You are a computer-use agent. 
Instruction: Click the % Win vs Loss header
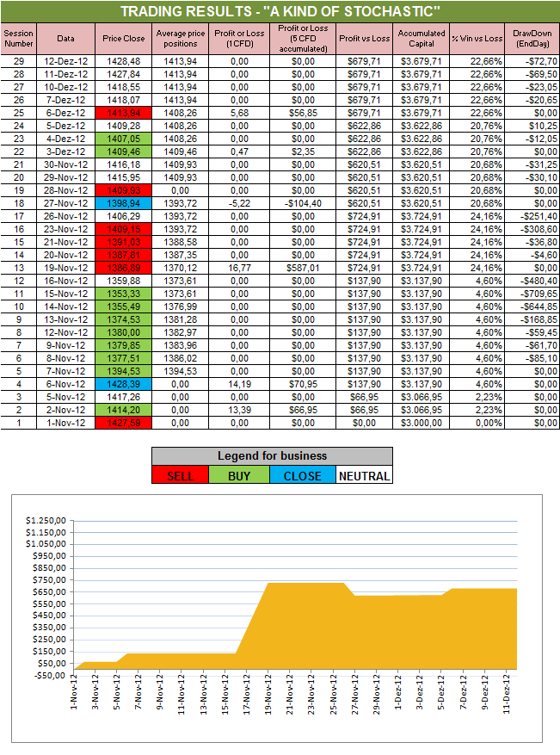click(477, 39)
